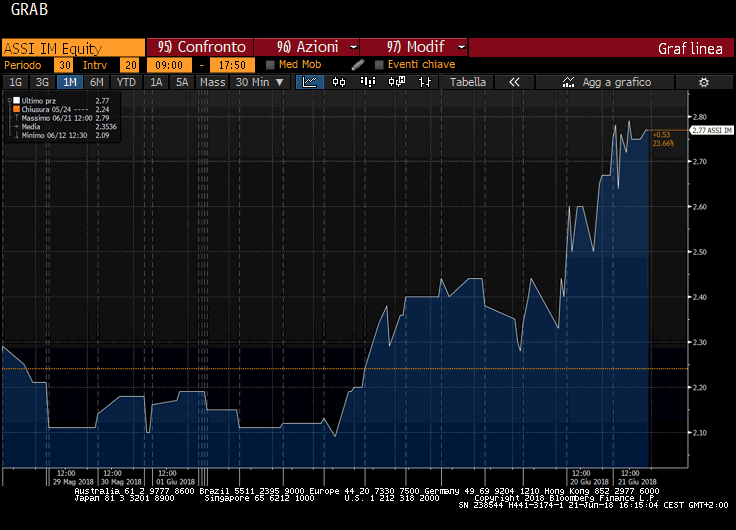Screen dimensions: 736x530
Task: Select the 5A range tab
Action: pos(182,82)
